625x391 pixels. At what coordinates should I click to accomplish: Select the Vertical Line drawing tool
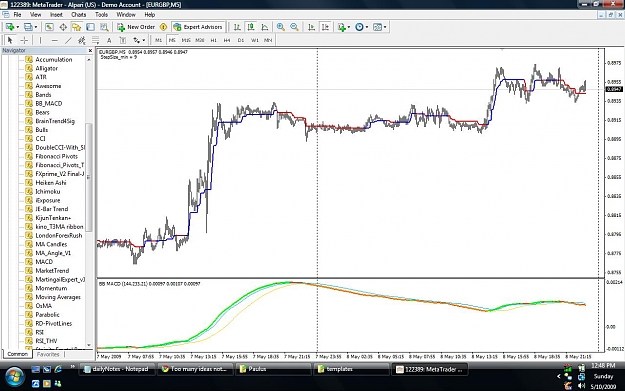(40, 40)
